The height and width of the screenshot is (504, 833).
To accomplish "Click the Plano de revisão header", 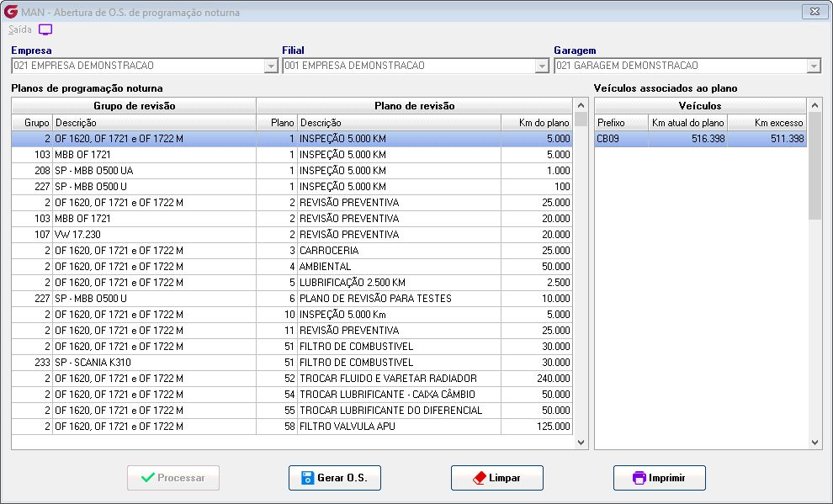I will [x=414, y=106].
